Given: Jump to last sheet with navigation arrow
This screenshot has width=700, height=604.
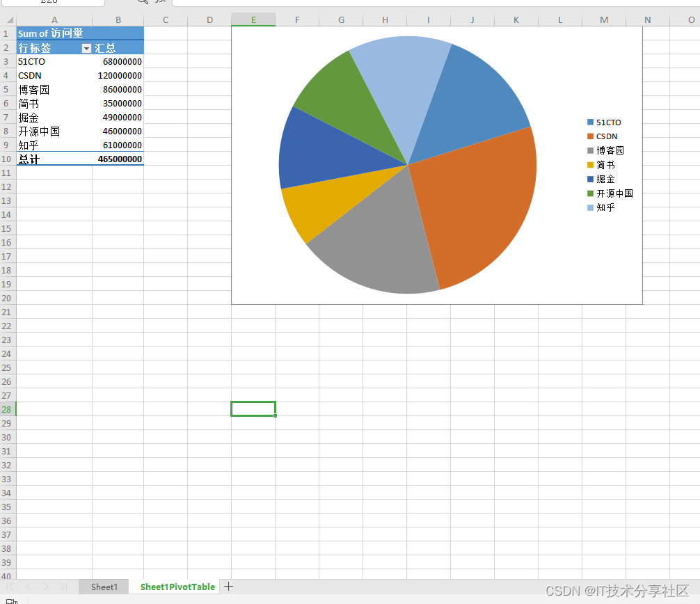Looking at the screenshot, I should (x=63, y=587).
